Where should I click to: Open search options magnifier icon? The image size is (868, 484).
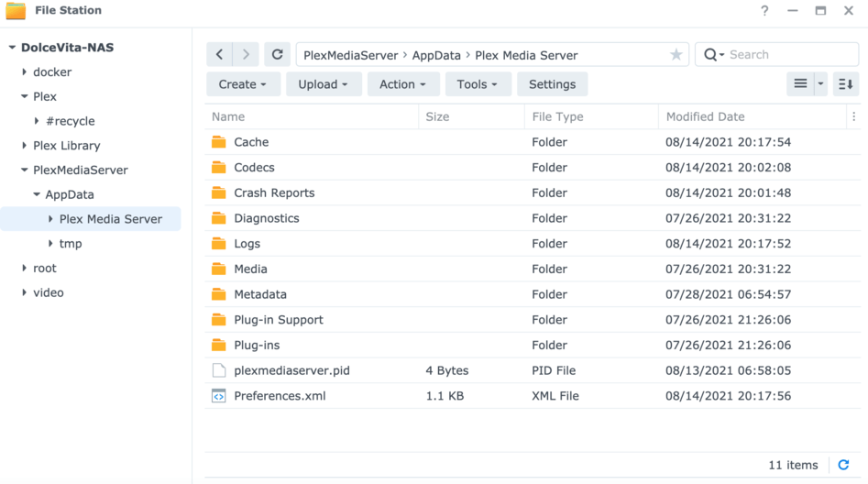pyautogui.click(x=713, y=54)
